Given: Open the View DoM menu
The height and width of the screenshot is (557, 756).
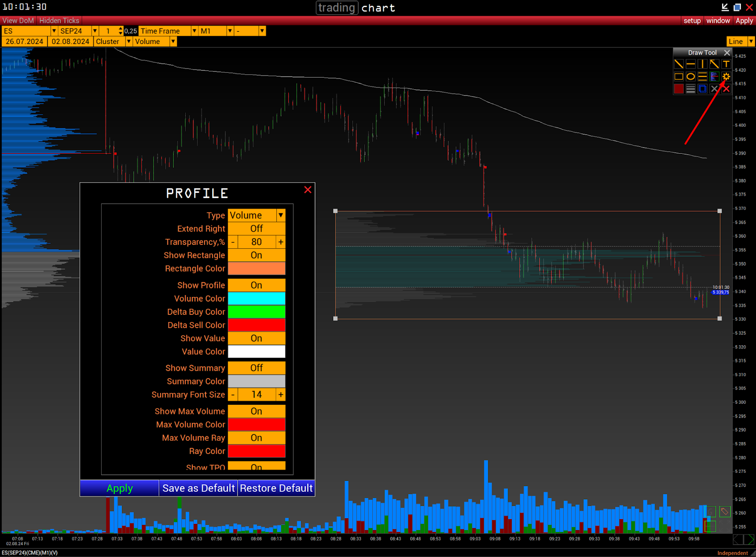Looking at the screenshot, I should click(x=18, y=20).
